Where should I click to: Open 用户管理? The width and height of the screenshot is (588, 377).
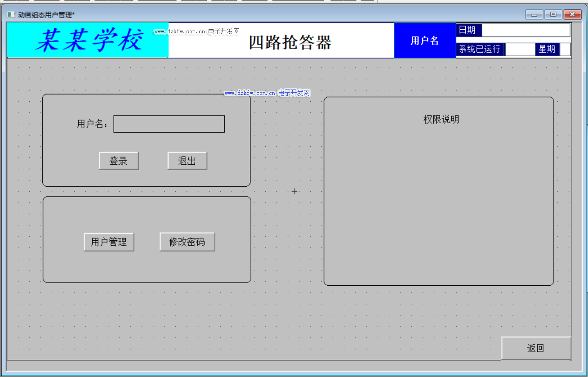click(x=109, y=242)
